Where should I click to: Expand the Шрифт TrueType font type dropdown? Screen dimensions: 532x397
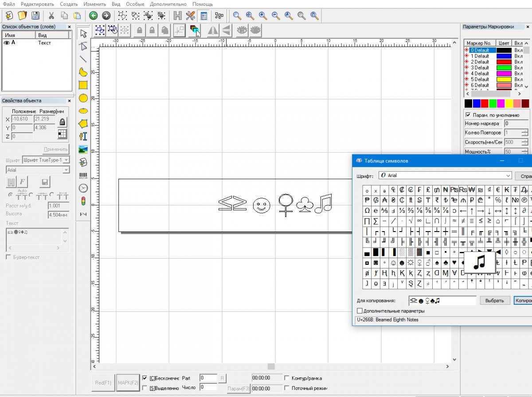point(66,160)
